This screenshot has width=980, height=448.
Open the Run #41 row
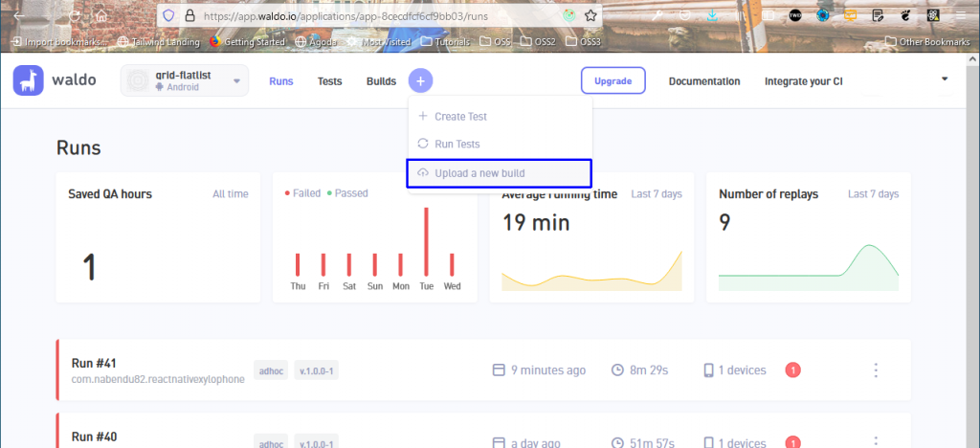point(483,370)
